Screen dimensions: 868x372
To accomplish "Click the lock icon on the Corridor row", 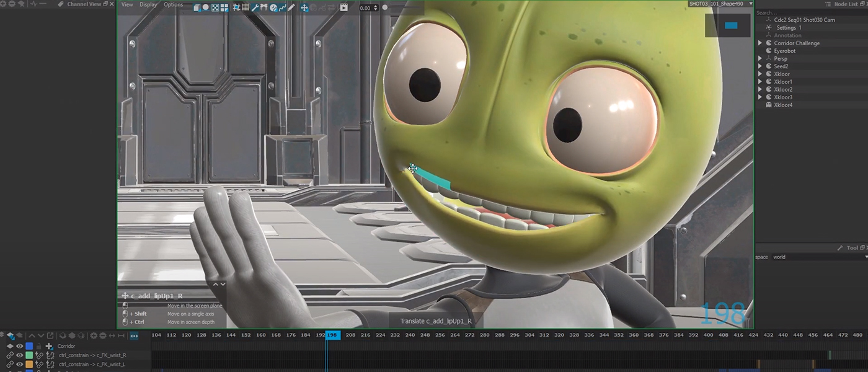I will point(38,346).
